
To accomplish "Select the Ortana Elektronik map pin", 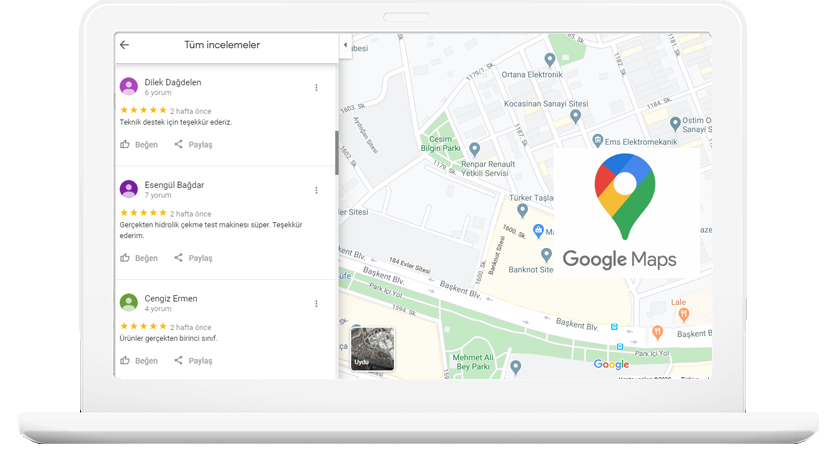I will pyautogui.click(x=549, y=60).
